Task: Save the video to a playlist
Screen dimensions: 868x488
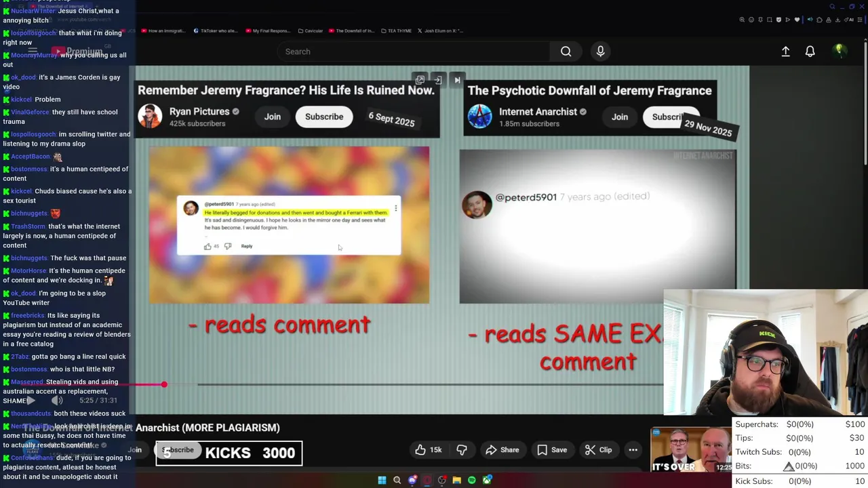Action: 552,449
